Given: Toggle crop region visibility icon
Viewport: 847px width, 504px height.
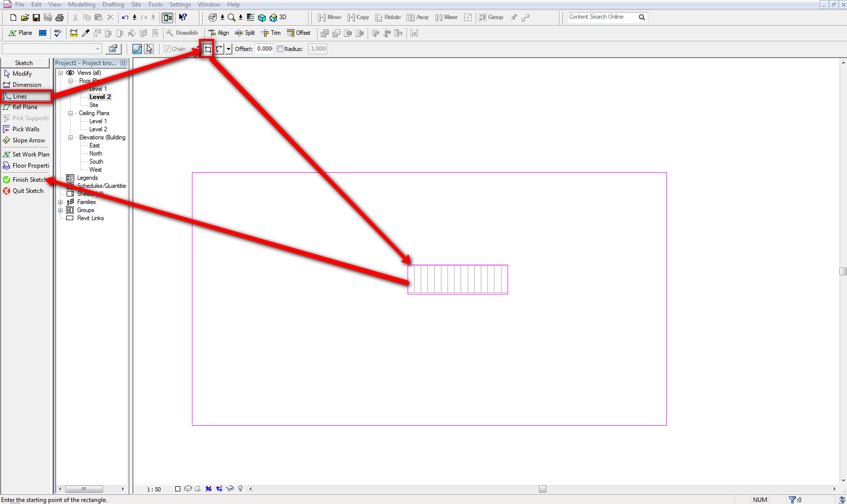Looking at the screenshot, I should point(219,489).
